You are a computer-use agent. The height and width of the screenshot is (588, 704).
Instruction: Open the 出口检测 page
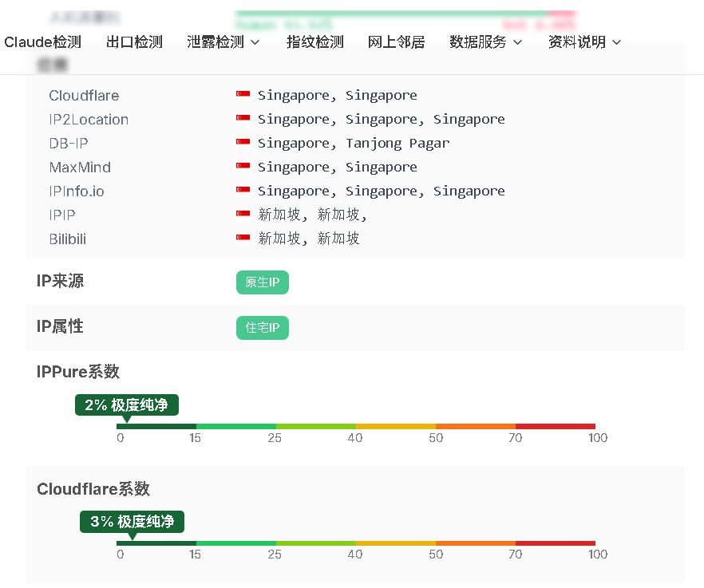click(x=134, y=41)
